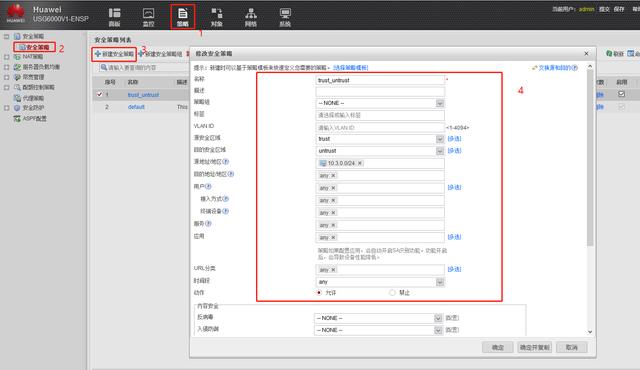Click the 刷新 refresh icon in list toolbar
Image resolution: width=640 pixels, height=370 pixels.
click(609, 53)
